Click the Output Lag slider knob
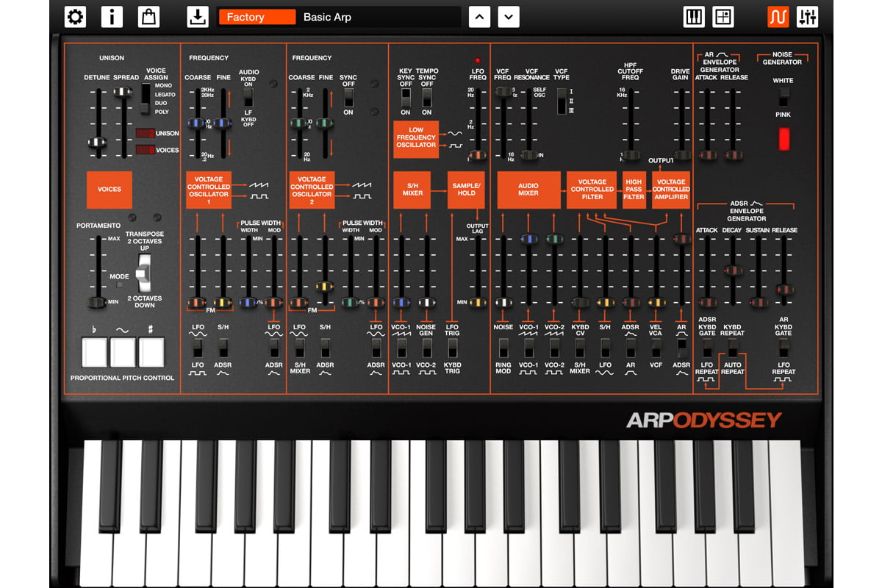 click(478, 302)
